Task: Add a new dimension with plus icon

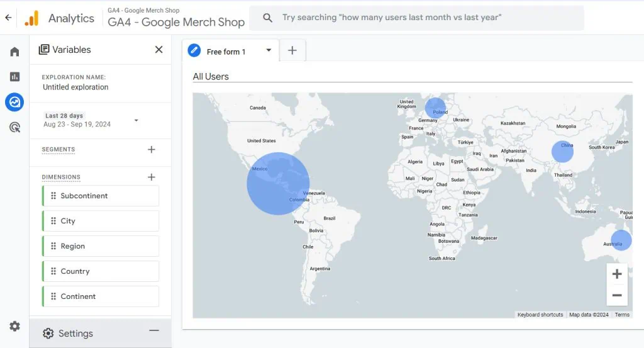Action: tap(152, 177)
